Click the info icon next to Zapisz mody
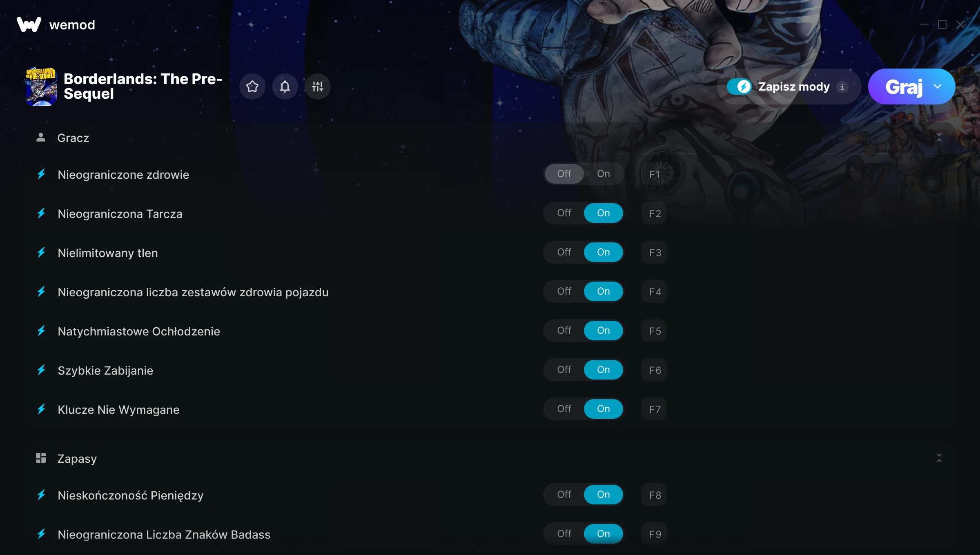Screen dimensions: 980x555 (842, 87)
